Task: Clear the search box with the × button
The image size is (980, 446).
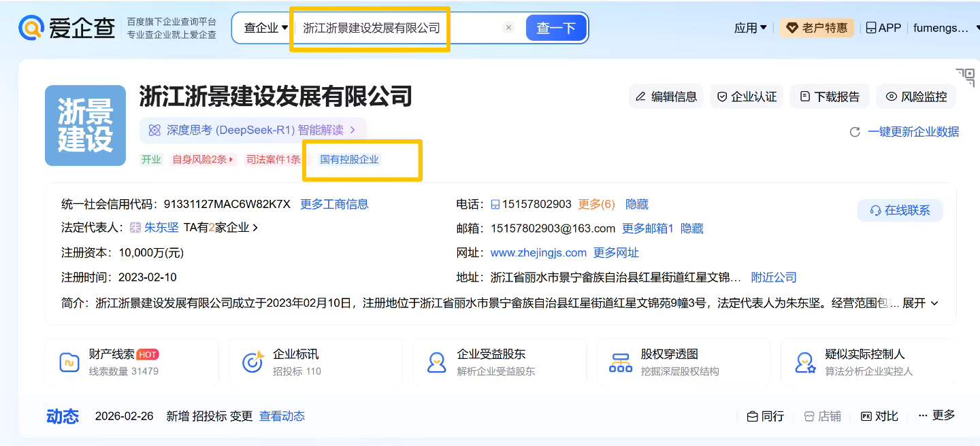Action: 509,27
